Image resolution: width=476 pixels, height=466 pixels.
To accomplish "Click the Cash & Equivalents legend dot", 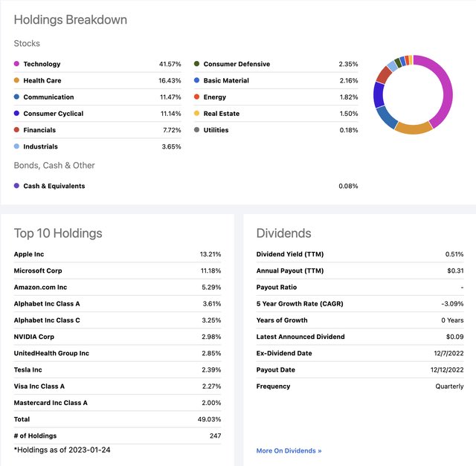I will [16, 186].
